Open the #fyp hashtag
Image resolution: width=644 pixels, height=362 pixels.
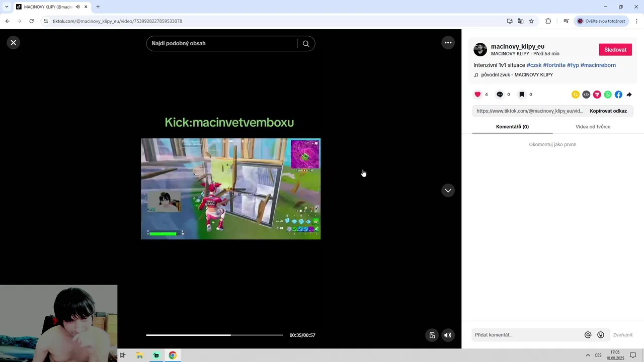[x=573, y=65]
